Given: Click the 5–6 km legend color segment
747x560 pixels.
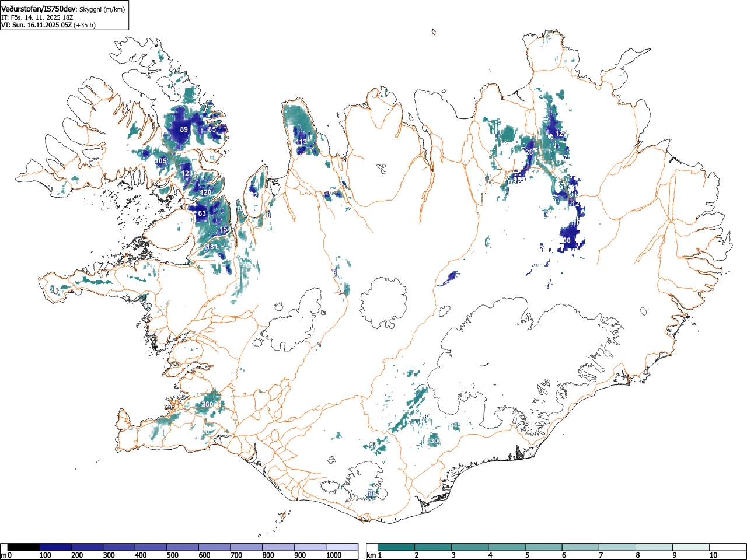Looking at the screenshot, I should [544, 547].
